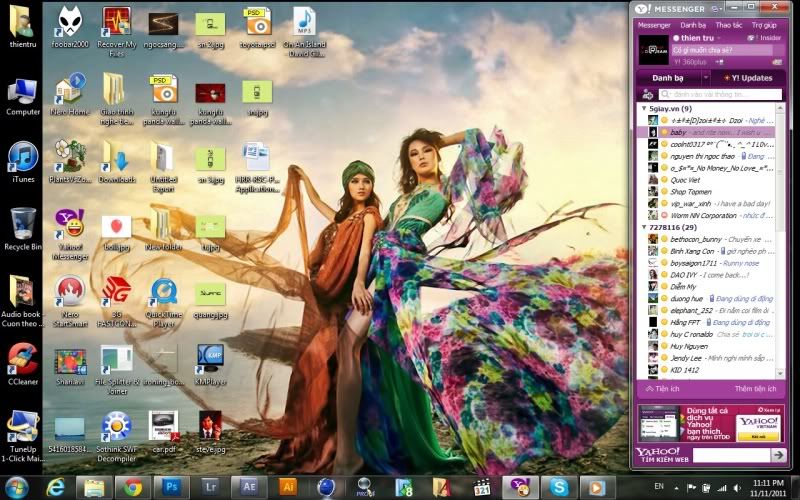Screen dimensions: 800x500
Task: Open the Recycle Bin
Action: 22,224
